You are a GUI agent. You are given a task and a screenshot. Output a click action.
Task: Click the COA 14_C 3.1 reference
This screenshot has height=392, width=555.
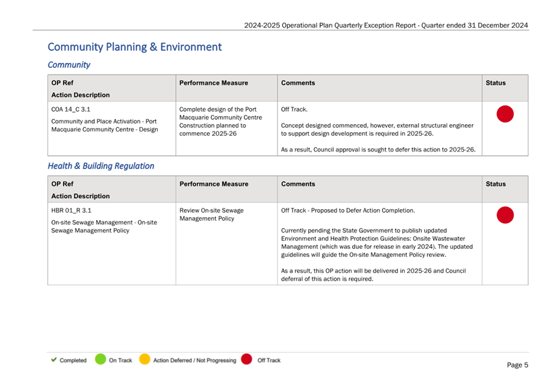[71, 109]
